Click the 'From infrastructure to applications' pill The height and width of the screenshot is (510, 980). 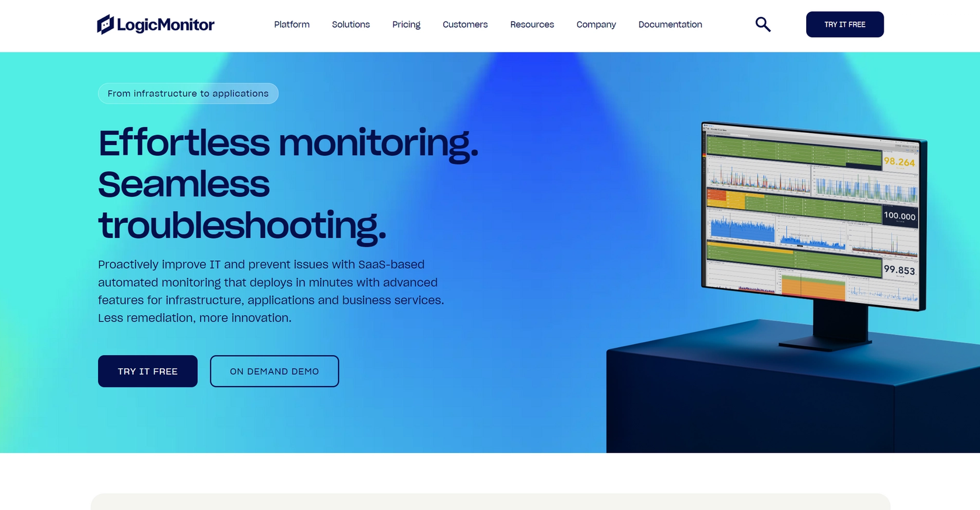pos(188,93)
